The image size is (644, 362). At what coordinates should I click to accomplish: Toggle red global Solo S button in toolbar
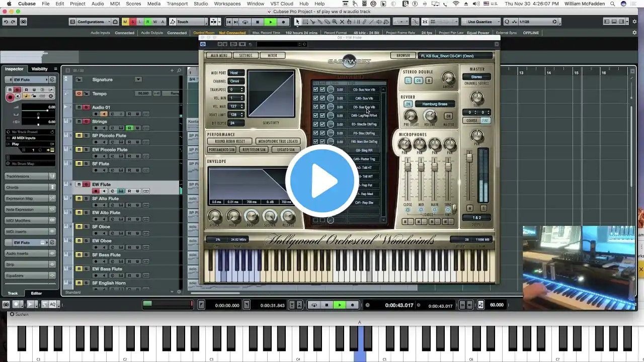(133, 22)
